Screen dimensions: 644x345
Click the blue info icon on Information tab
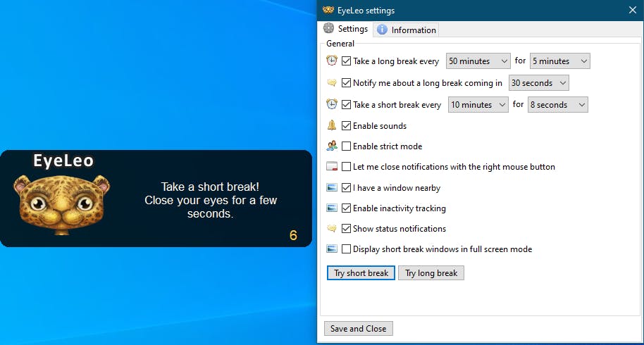tap(382, 30)
